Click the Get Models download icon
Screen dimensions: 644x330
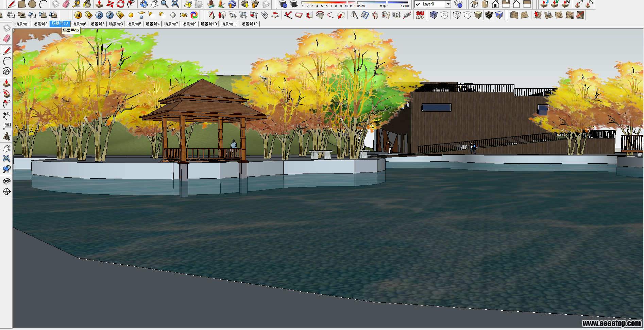click(245, 4)
